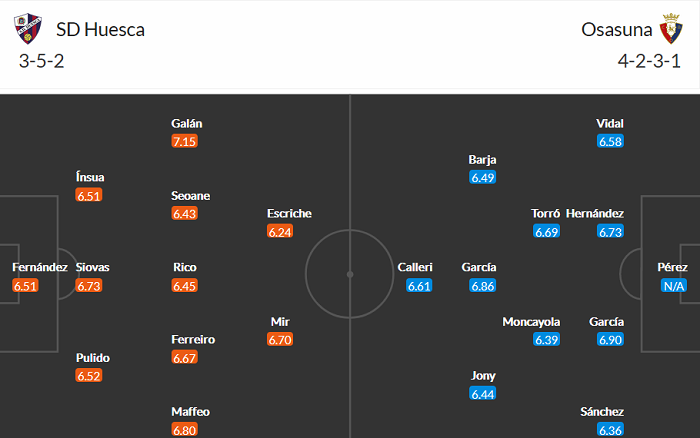Viewport: 700px width, 438px height.
Task: Click Mir's 6.70 rating badge
Action: [280, 340]
